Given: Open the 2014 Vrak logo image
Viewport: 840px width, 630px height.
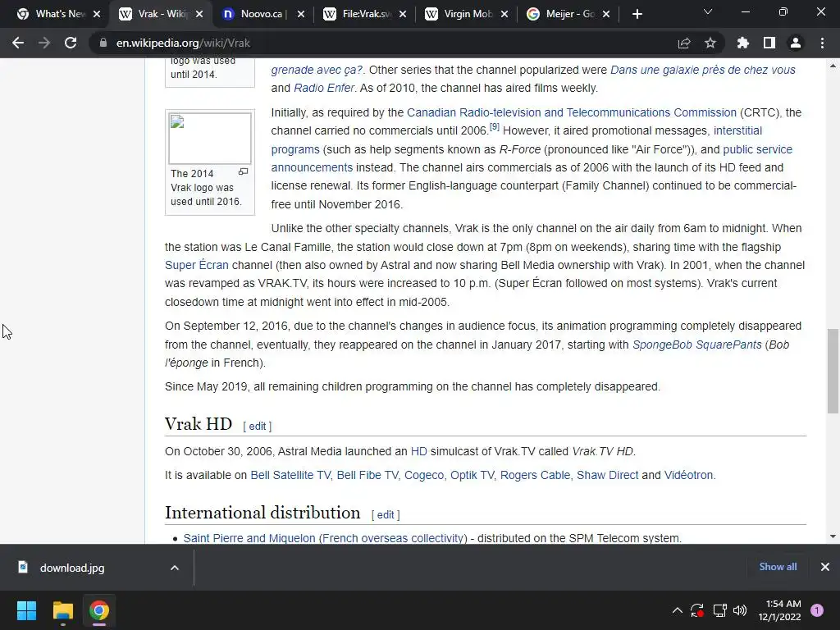Looking at the screenshot, I should [210, 138].
